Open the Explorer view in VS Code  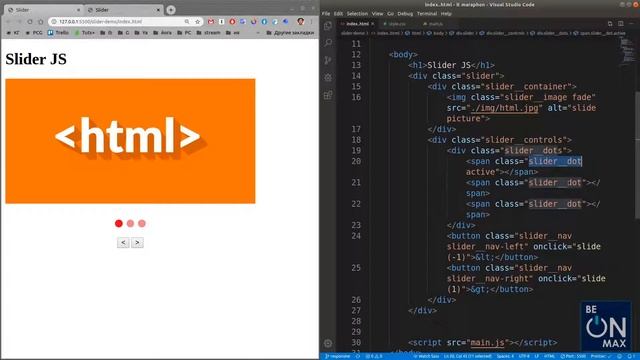click(x=328, y=26)
